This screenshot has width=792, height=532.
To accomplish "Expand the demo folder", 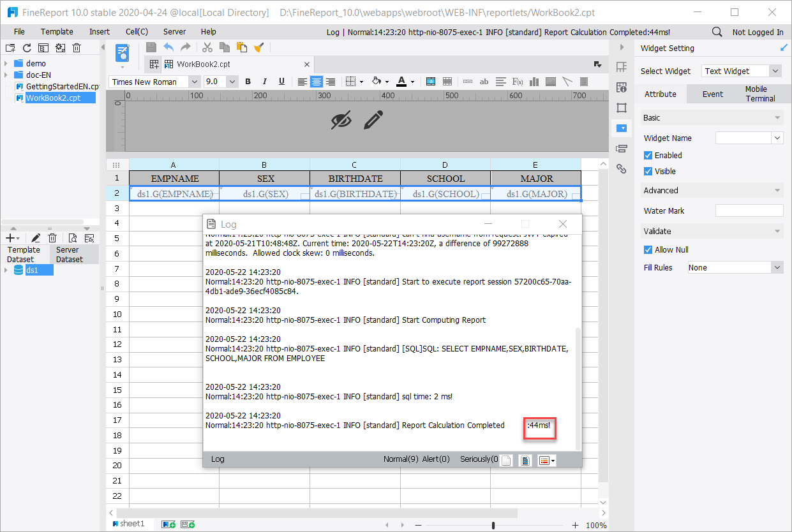I will tap(6, 63).
